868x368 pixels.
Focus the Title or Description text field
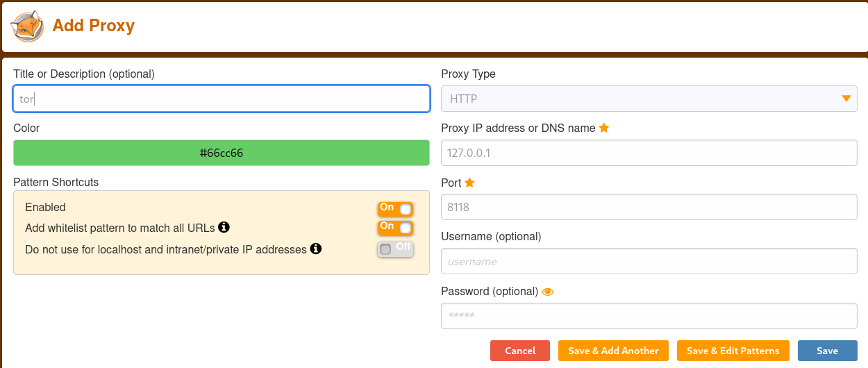click(x=222, y=99)
